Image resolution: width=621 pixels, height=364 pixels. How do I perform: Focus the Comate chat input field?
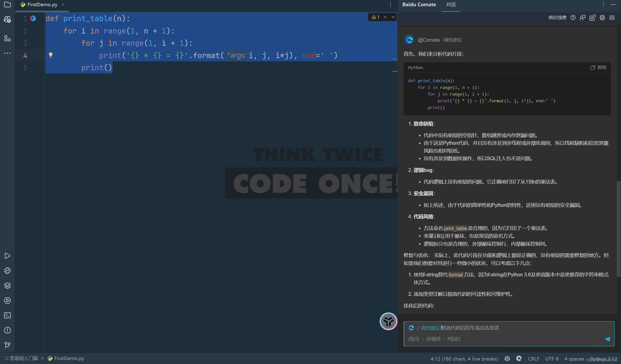pyautogui.click(x=509, y=333)
